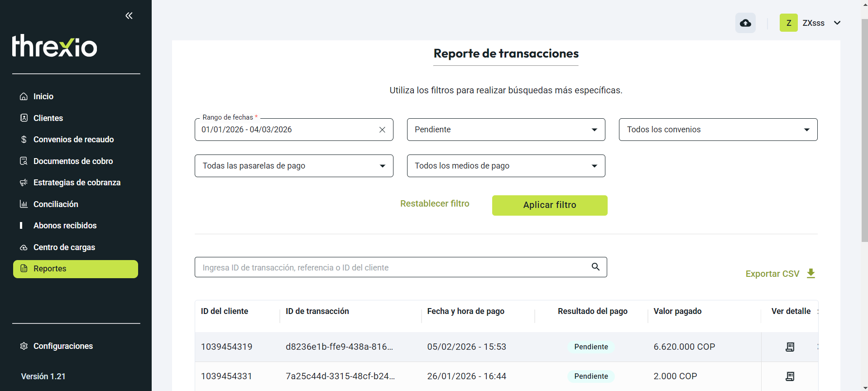Click transaction 7a25c44d-3315-48cf-b24… cell
Image resolution: width=868 pixels, height=391 pixels.
coord(340,377)
